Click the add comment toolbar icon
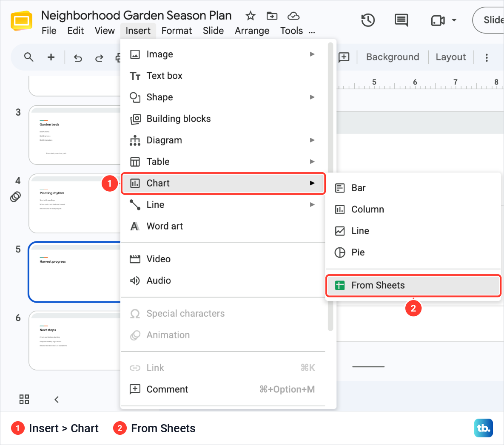 pyautogui.click(x=344, y=57)
